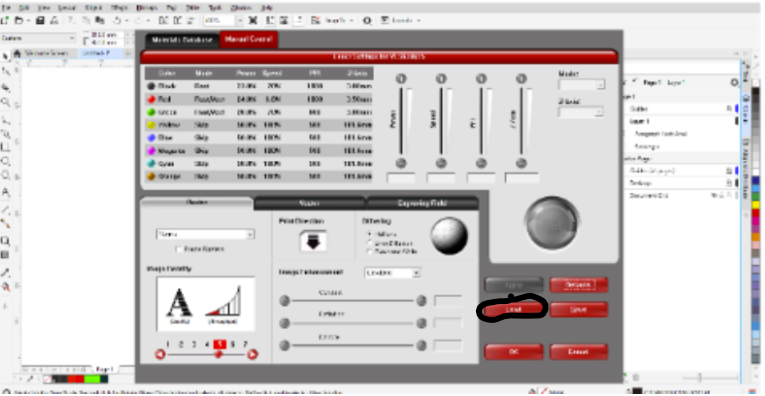Click the left red arrow under Image Density
Viewport: 765px width, 396px height.
160,355
